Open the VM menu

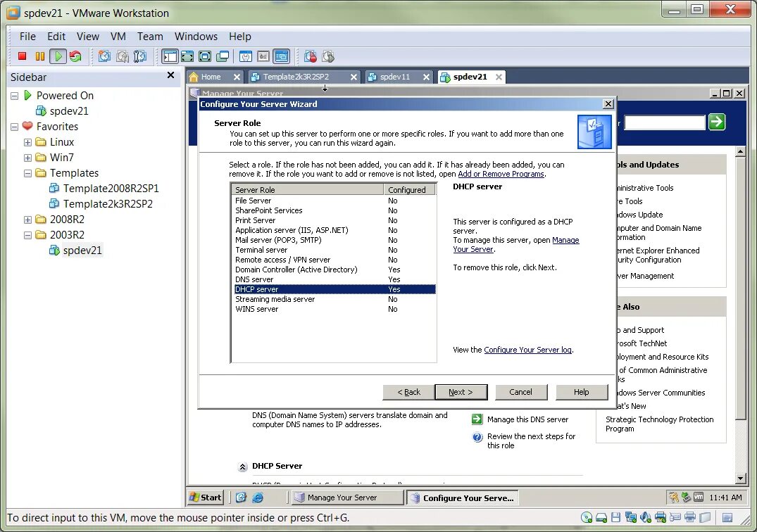(x=118, y=37)
